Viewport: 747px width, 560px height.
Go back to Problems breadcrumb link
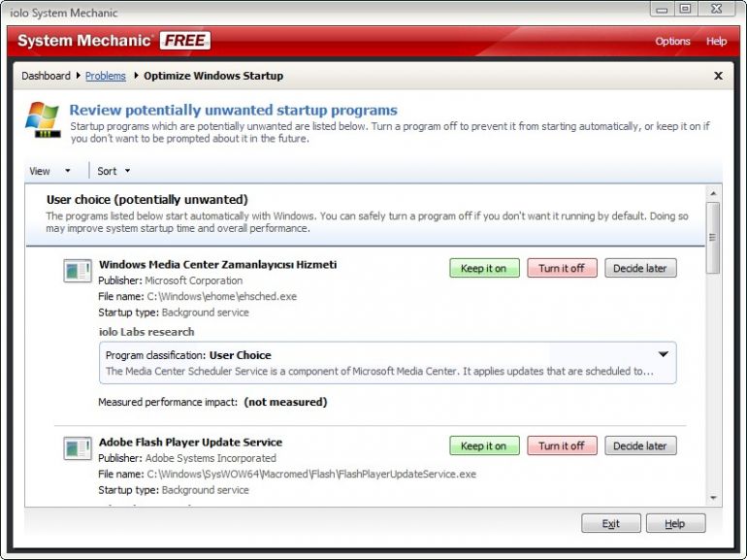[105, 76]
